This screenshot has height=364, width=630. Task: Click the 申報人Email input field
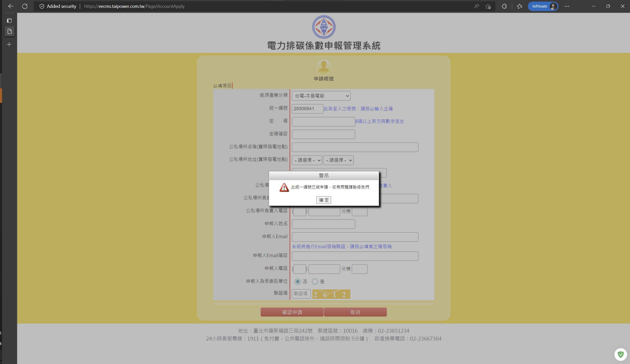(355, 237)
